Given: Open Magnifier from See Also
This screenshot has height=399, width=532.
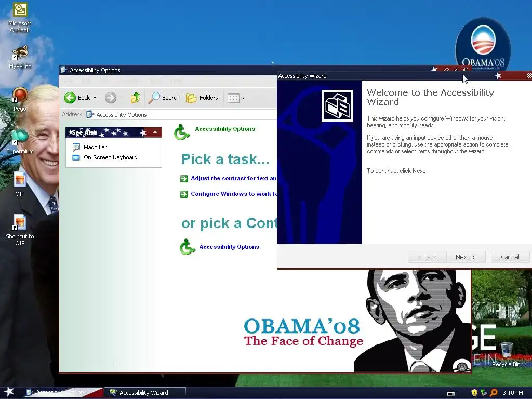Looking at the screenshot, I should (x=95, y=147).
